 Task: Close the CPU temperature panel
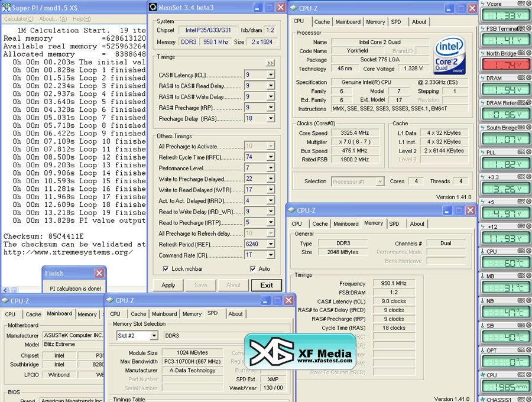pos(528,251)
